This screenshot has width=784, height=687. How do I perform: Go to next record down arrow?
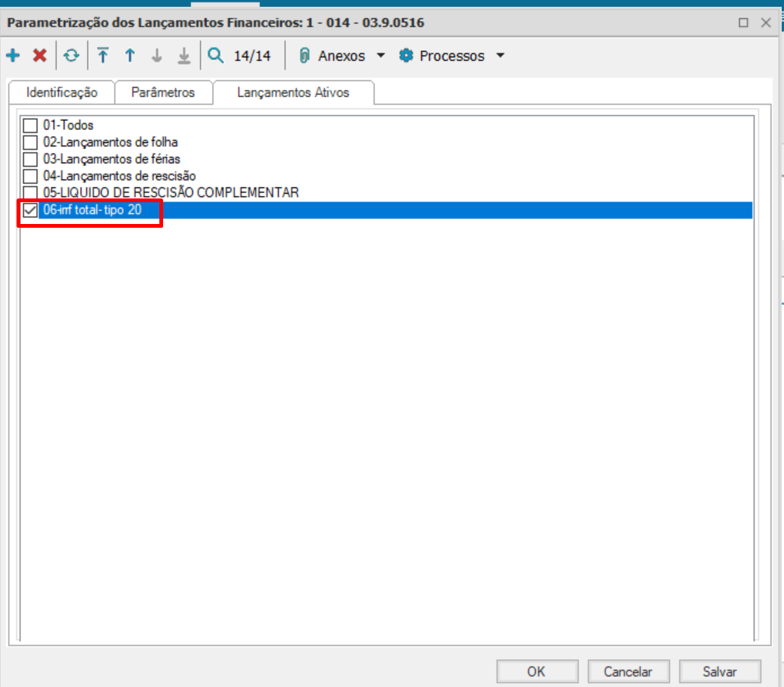157,56
